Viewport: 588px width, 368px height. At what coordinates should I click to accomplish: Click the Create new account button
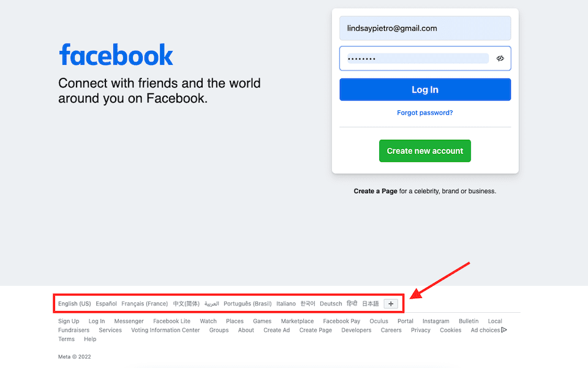click(x=424, y=150)
